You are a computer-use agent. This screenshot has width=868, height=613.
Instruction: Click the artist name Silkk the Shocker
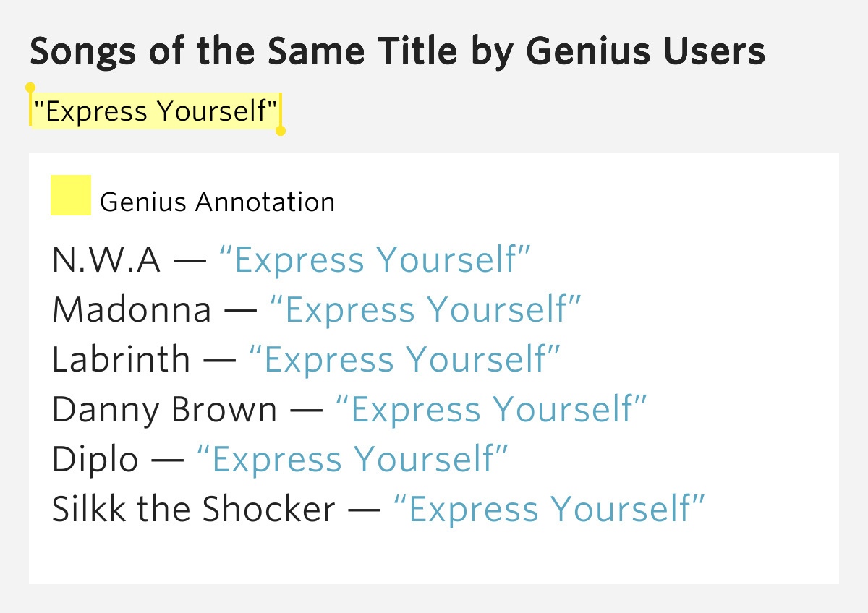coord(193,510)
